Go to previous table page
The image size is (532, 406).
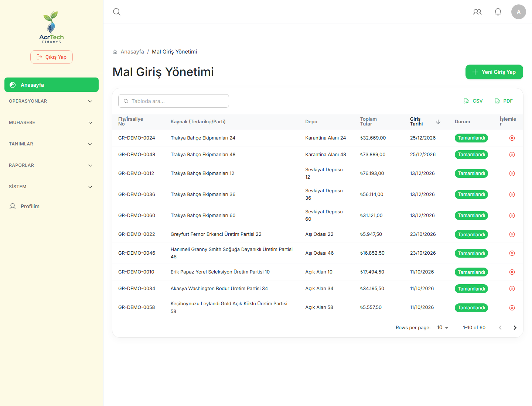pos(500,328)
